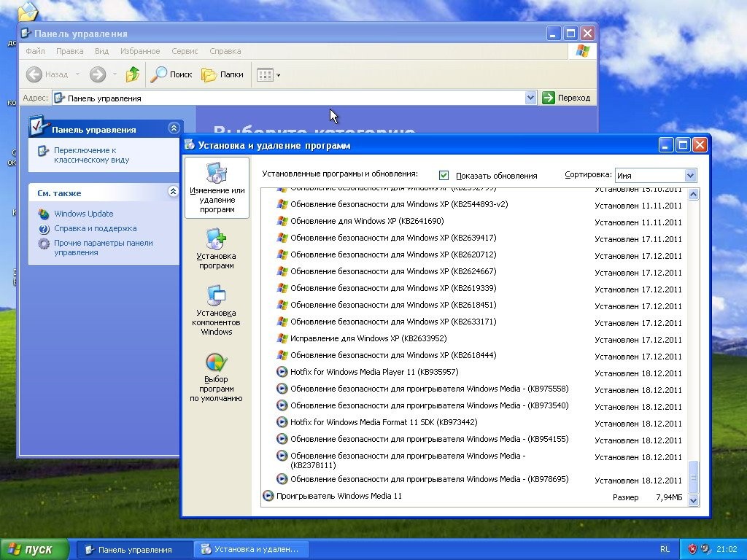Image resolution: width=747 pixels, height=560 pixels.
Task: Click Switch to classic view link
Action: tap(91, 155)
